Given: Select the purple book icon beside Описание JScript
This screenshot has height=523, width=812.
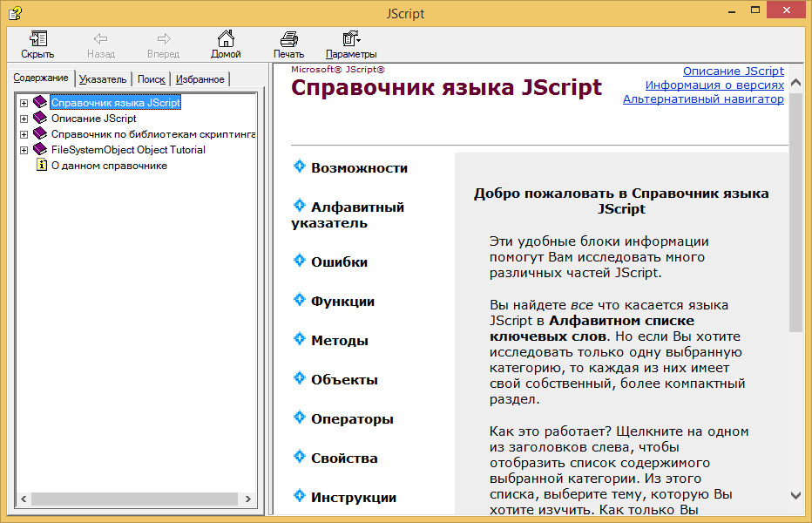Looking at the screenshot, I should pyautogui.click(x=40, y=119).
